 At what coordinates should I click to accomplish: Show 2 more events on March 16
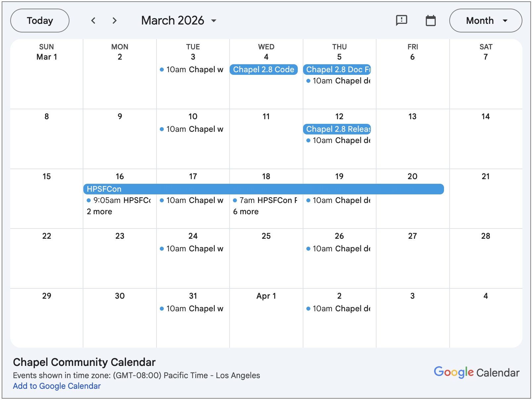[x=100, y=212]
